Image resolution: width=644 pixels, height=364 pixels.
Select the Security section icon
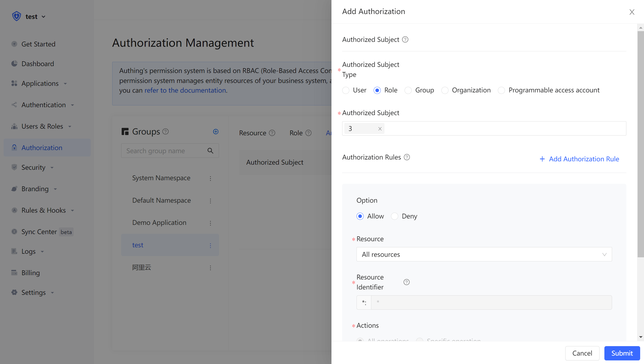14,167
